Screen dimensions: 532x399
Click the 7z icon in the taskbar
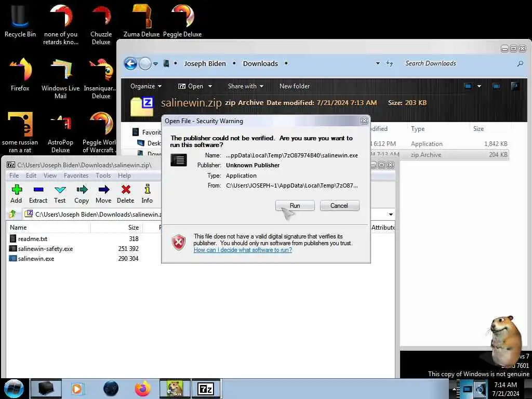click(206, 389)
